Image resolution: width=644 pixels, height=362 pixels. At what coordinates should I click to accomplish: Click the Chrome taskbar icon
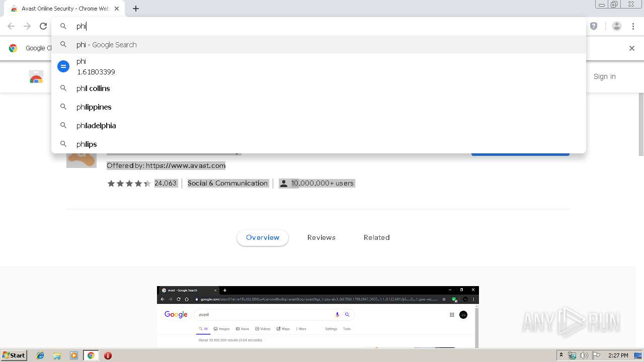tap(91, 355)
